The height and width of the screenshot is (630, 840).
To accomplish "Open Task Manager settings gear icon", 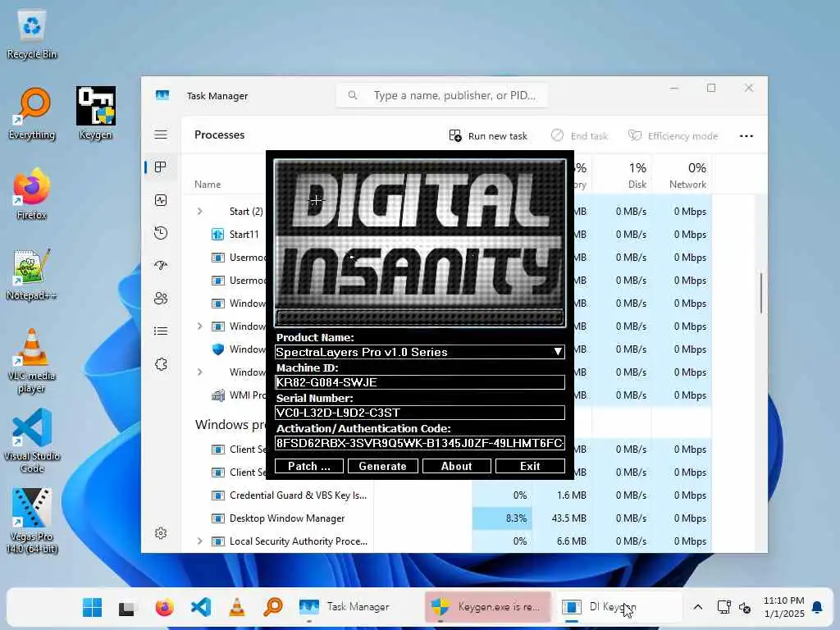I will tap(161, 533).
